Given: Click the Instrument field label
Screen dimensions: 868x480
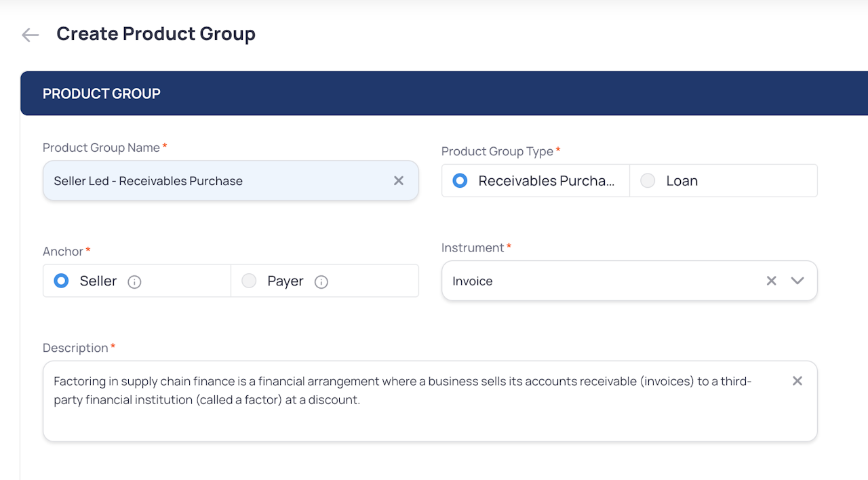Looking at the screenshot, I should coord(473,248).
